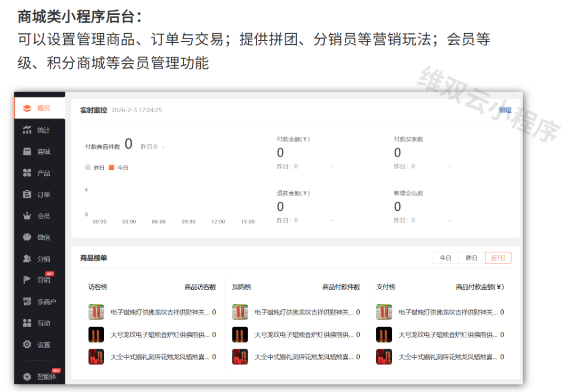Click the 新增会员数 metric label

(x=409, y=193)
